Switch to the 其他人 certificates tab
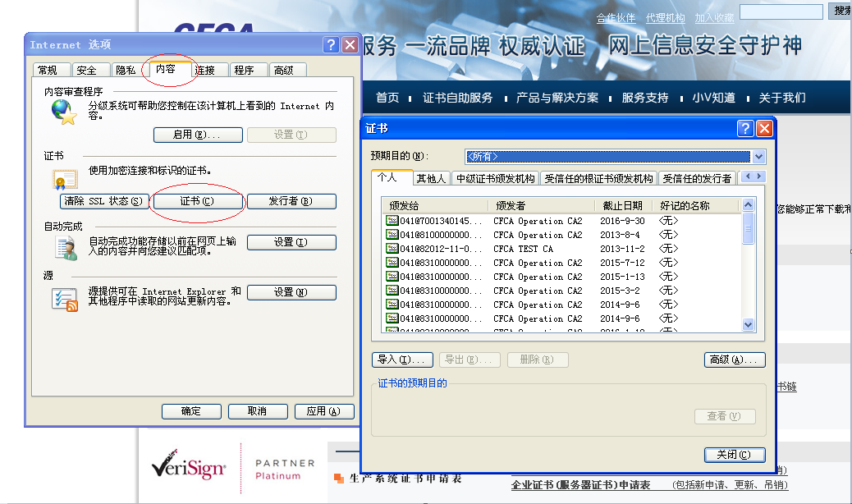Screen dimensions: 852x504 coord(431,178)
